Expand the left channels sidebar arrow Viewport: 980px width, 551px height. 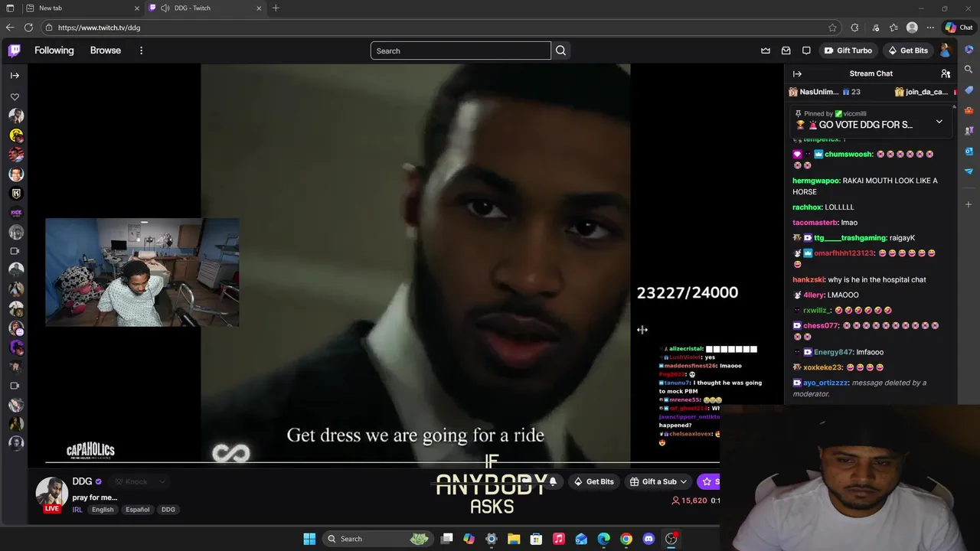(x=15, y=75)
